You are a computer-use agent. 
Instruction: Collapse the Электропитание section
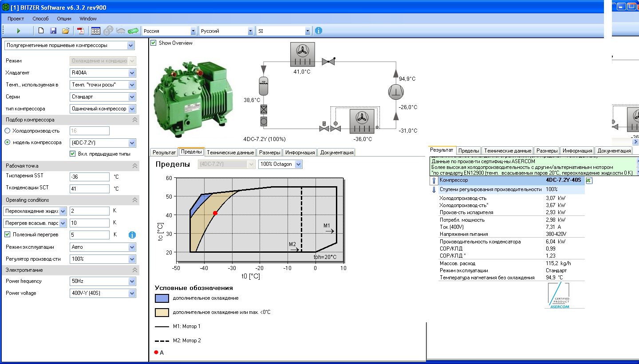[135, 270]
